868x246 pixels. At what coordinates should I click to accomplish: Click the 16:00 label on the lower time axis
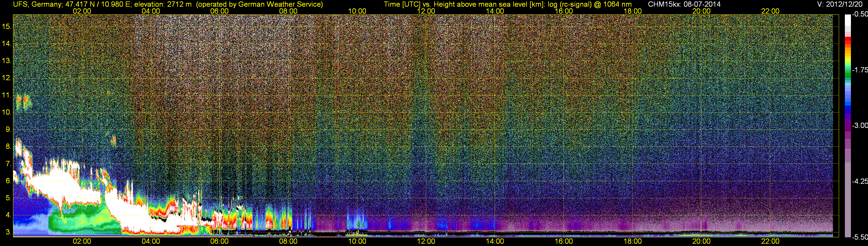tap(564, 241)
